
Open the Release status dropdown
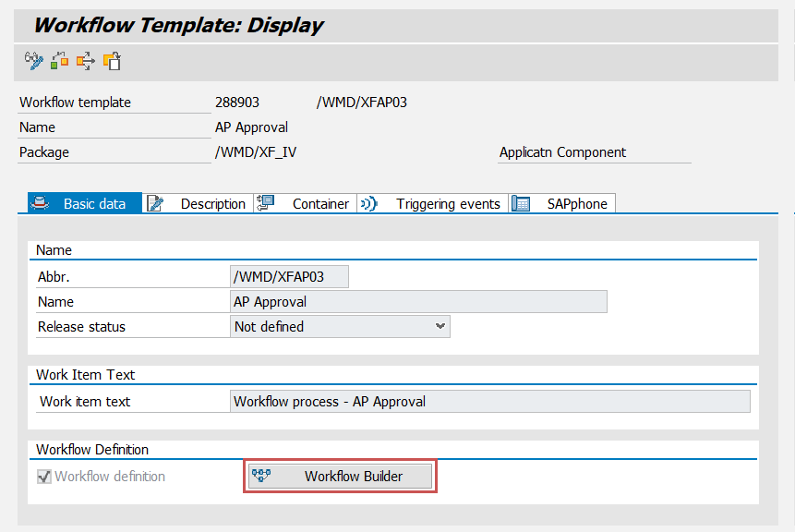click(x=440, y=326)
